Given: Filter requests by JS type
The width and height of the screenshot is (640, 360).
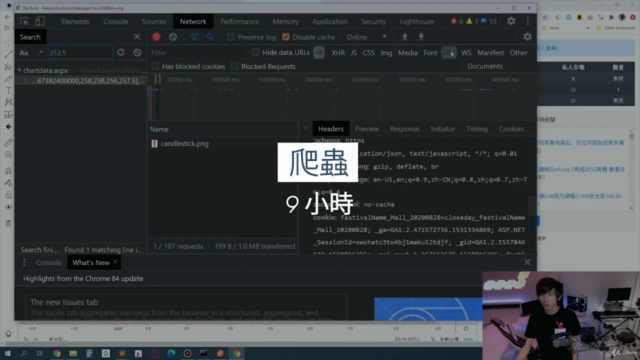Looking at the screenshot, I should [x=353, y=53].
